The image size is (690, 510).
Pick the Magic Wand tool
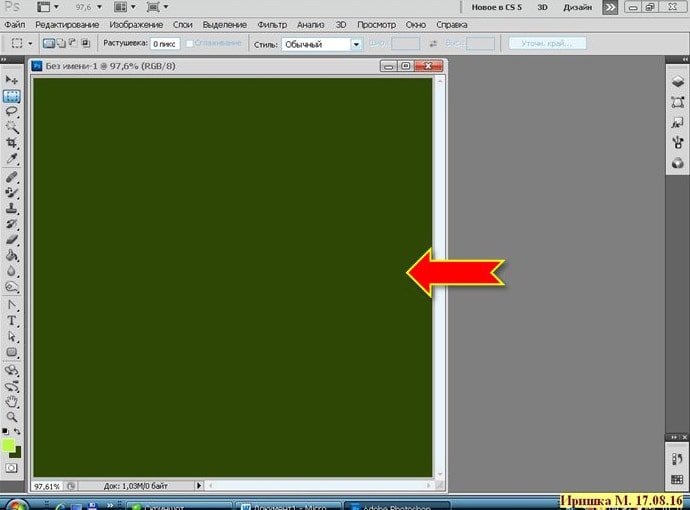click(12, 128)
